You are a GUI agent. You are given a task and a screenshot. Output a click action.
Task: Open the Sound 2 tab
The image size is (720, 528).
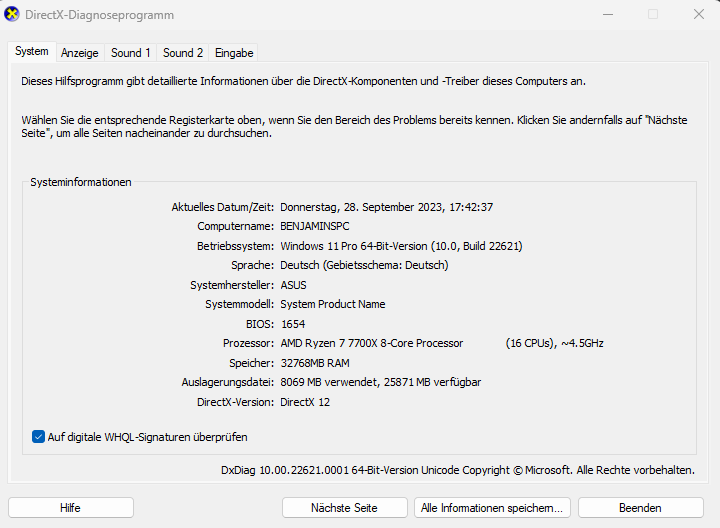click(x=183, y=53)
